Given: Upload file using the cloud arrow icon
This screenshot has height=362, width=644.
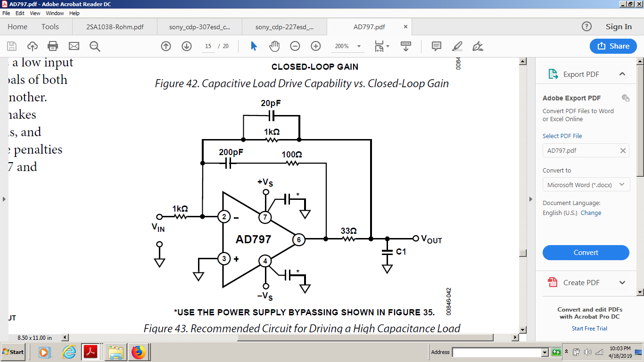Looking at the screenshot, I should point(33,46).
